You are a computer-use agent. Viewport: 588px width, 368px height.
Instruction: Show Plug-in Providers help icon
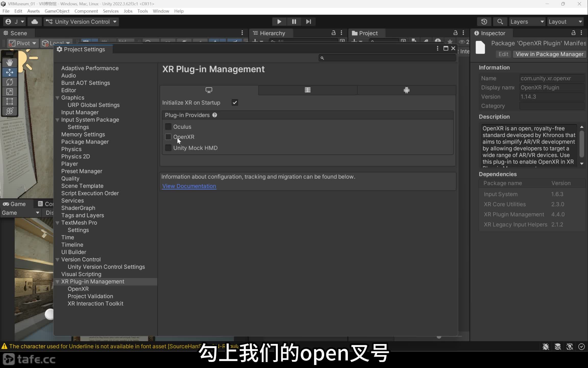[x=215, y=115]
